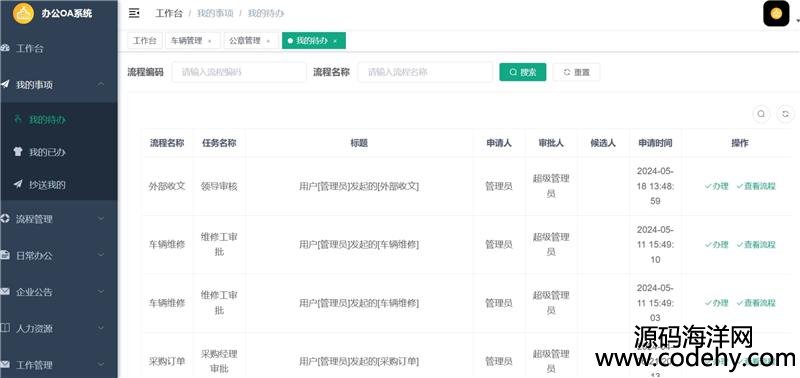Click the 领导审核 task name cell

click(x=219, y=186)
